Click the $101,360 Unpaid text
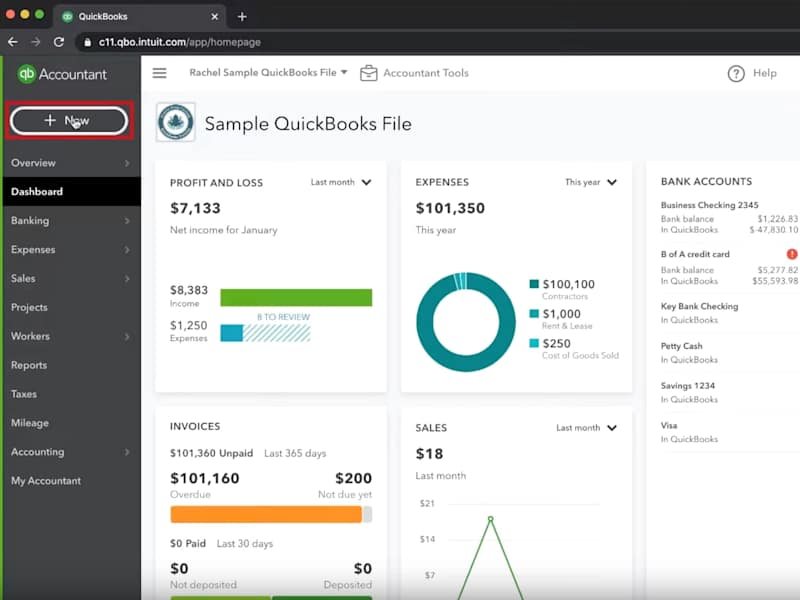 (x=211, y=453)
